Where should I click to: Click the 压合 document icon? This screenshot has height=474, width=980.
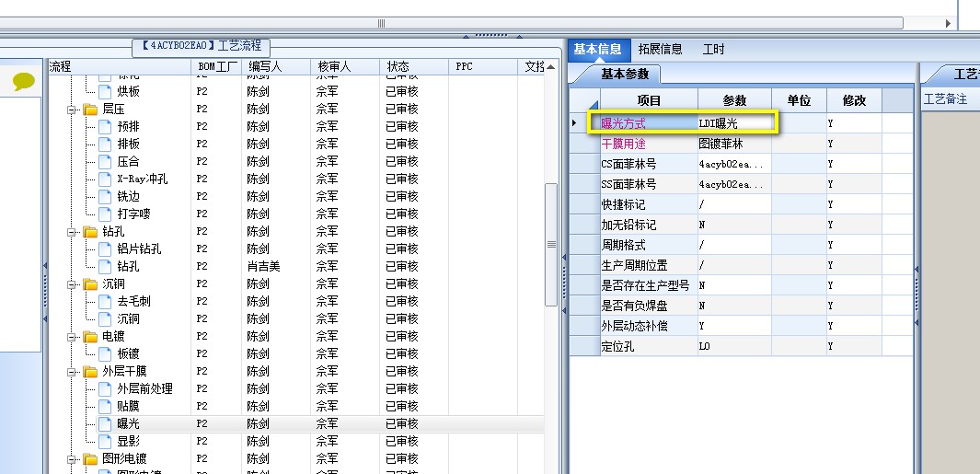pyautogui.click(x=105, y=161)
